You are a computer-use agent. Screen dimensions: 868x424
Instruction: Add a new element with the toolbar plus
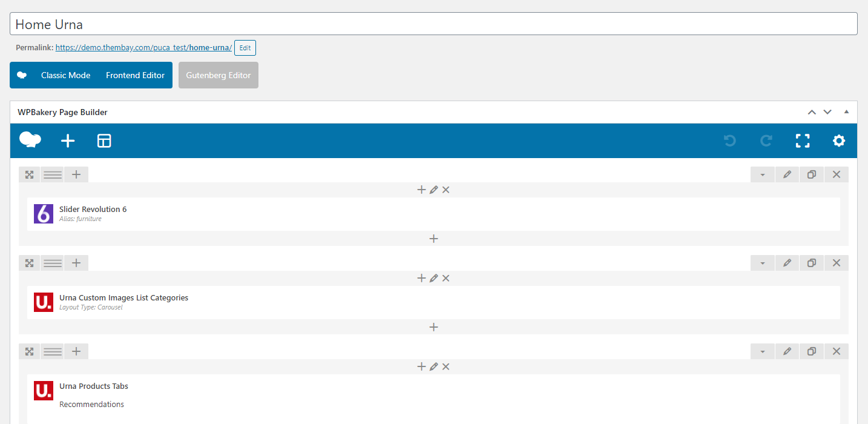click(x=68, y=141)
